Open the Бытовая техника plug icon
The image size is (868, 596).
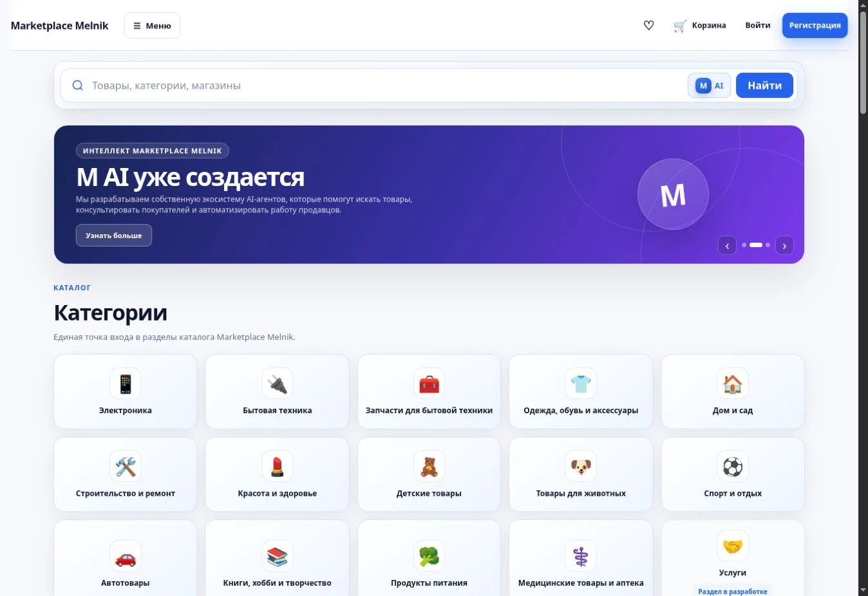278,384
